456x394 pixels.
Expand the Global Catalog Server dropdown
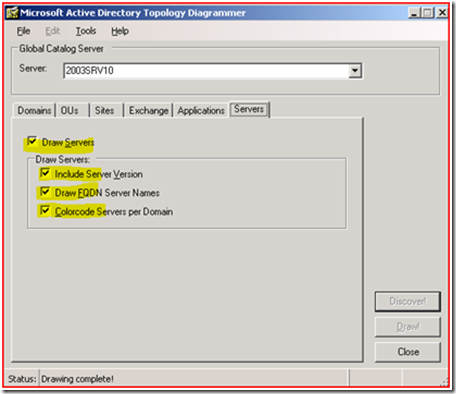pyautogui.click(x=355, y=71)
